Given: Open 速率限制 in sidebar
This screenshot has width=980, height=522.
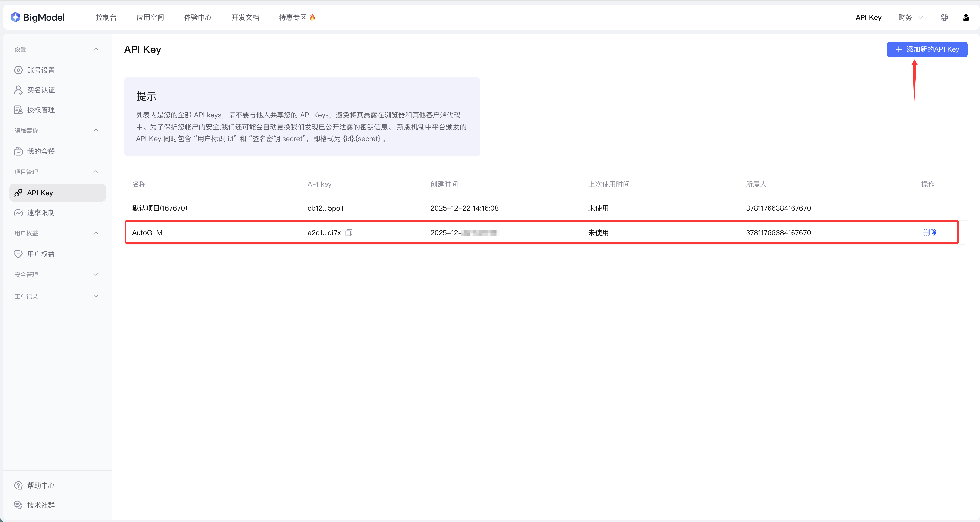Looking at the screenshot, I should tap(41, 213).
